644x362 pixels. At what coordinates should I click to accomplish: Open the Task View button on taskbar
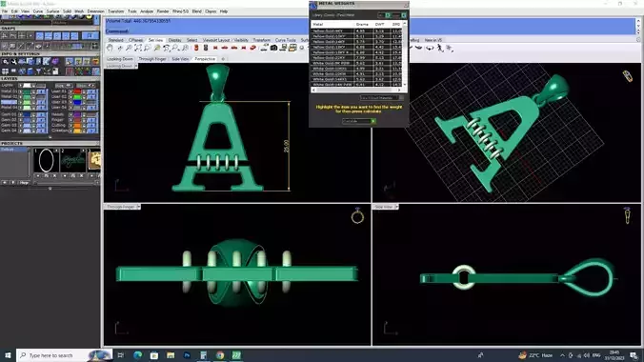[120, 355]
